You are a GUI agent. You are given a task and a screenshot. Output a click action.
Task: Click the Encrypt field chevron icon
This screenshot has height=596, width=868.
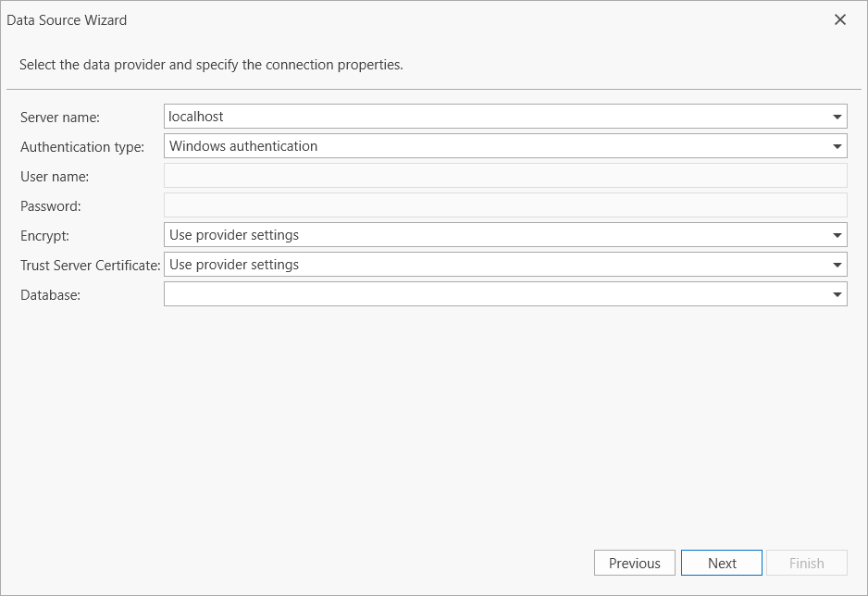[838, 234]
